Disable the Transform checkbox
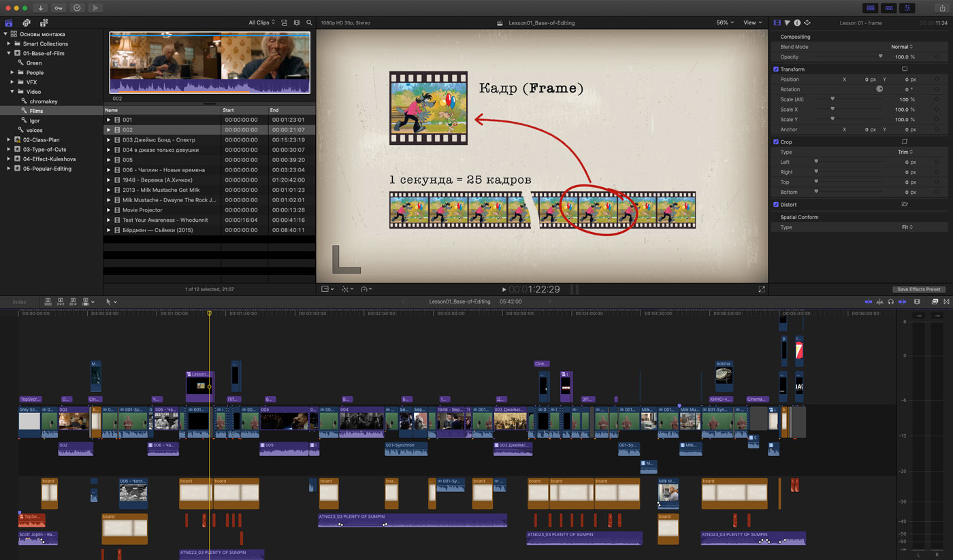The height and width of the screenshot is (560, 953). tap(776, 69)
